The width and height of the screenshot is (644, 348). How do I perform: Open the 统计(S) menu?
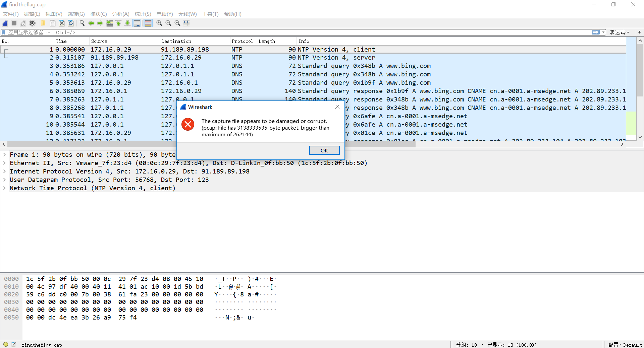coord(143,14)
